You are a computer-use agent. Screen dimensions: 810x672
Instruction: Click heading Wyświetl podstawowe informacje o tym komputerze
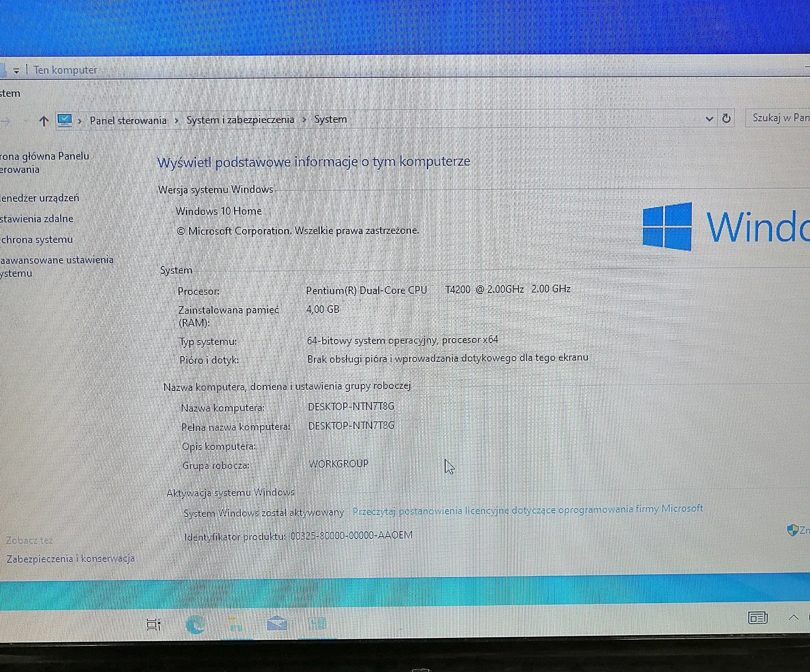point(314,162)
